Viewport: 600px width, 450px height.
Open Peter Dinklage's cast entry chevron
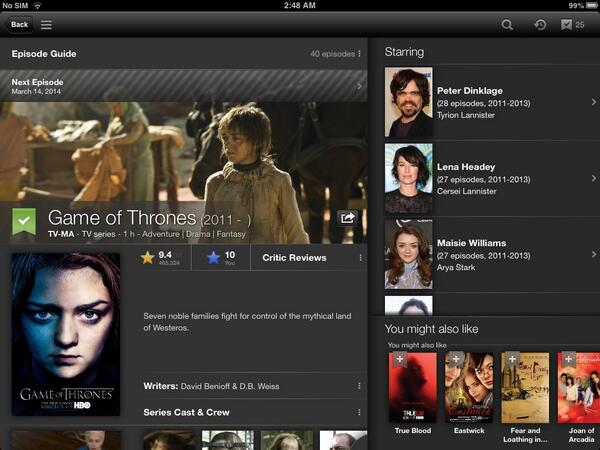593,102
